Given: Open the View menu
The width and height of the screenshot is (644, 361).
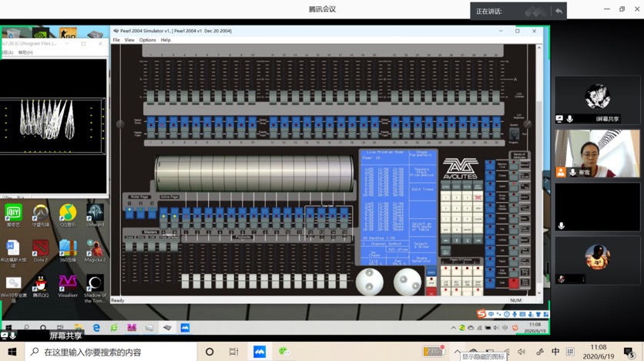Looking at the screenshot, I should click(129, 40).
